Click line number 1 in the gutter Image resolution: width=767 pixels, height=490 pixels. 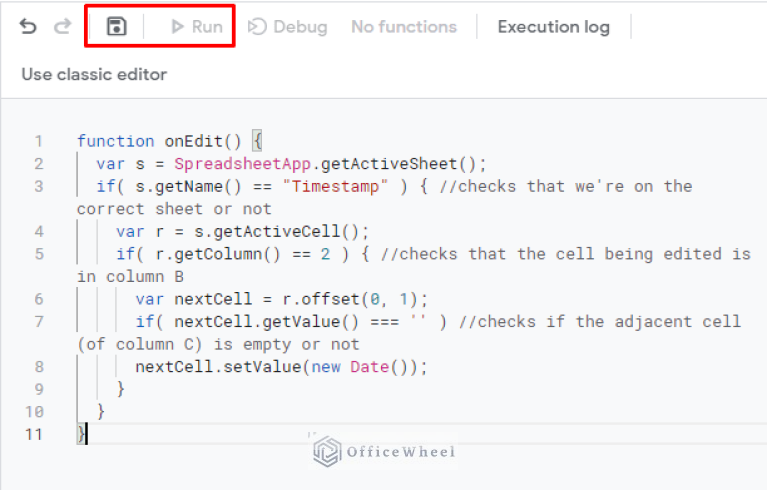click(38, 141)
